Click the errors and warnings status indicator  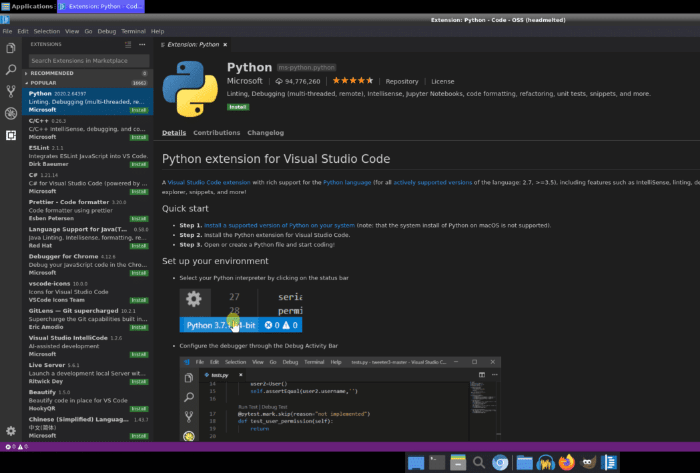coord(17,447)
